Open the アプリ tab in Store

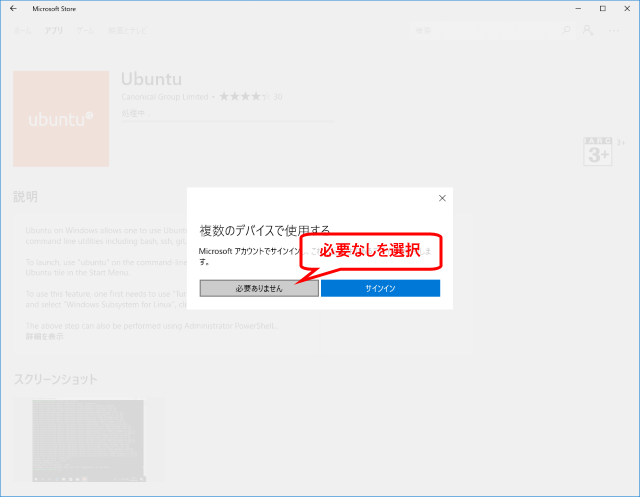(53, 31)
